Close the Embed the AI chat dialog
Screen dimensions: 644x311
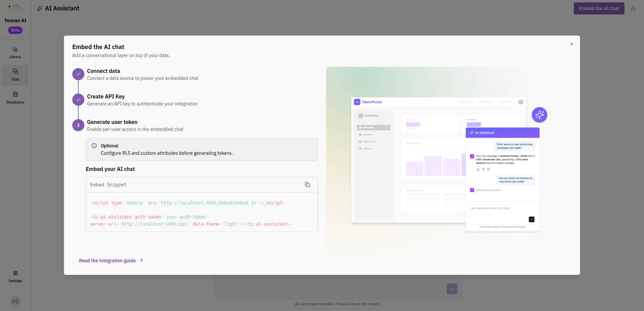[x=571, y=44]
